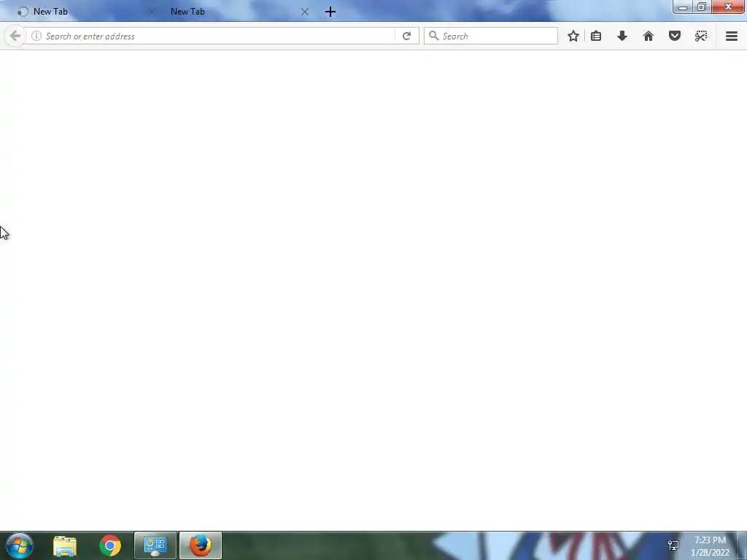747x560 pixels.
Task: Go back using the back arrow button
Action: [x=15, y=36]
